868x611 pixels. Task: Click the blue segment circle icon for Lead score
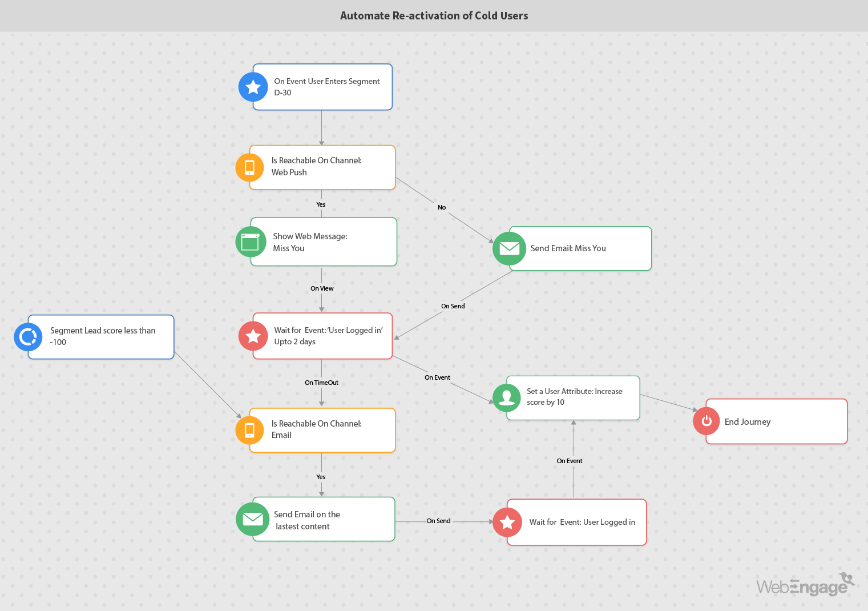pos(28,337)
